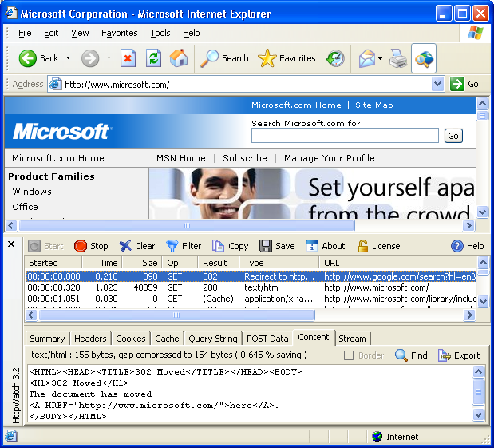This screenshot has width=494, height=448.
Task: Click the address bar URL field
Action: [x=247, y=84]
